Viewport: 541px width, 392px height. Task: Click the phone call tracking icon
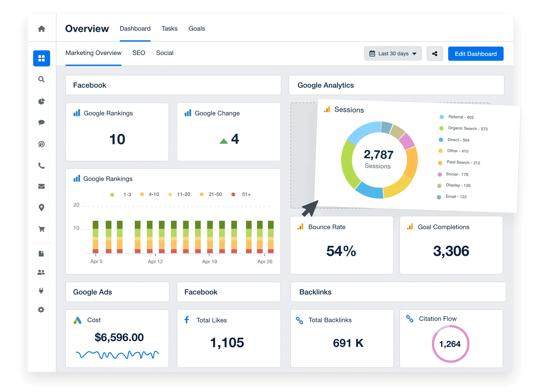[x=41, y=166]
